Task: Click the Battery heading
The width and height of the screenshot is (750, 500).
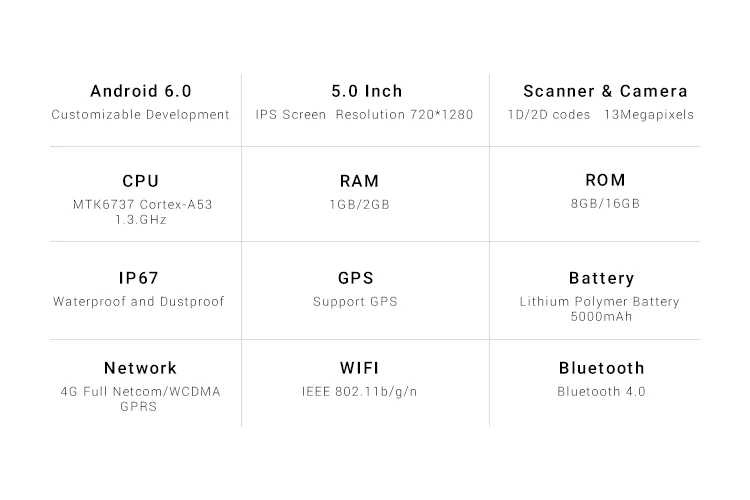Action: tap(601, 278)
